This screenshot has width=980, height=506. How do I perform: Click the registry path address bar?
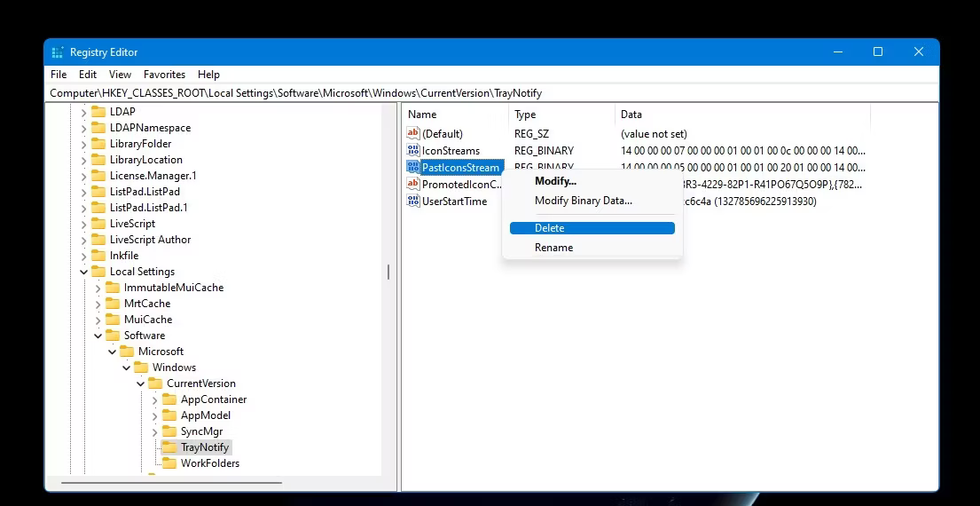click(493, 93)
